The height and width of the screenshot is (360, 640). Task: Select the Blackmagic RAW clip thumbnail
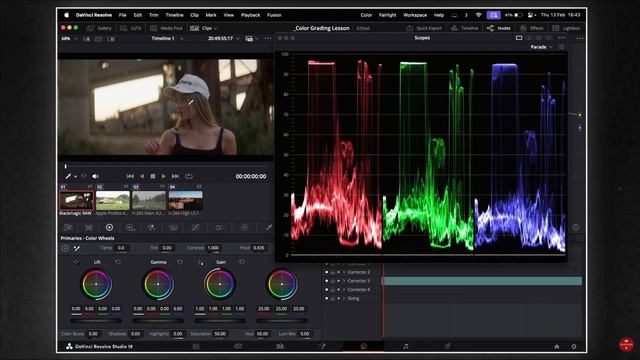[x=76, y=200]
